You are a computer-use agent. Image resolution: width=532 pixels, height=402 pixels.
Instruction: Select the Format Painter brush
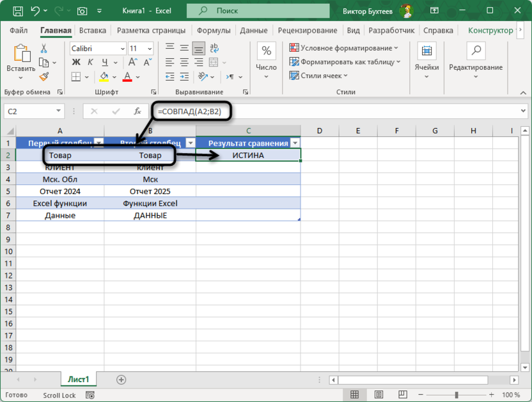44,77
